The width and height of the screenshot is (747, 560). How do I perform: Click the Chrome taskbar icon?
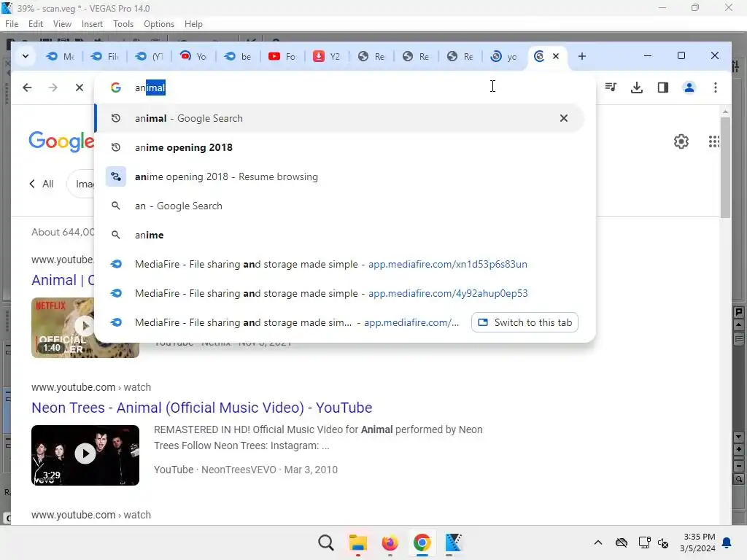422,542
